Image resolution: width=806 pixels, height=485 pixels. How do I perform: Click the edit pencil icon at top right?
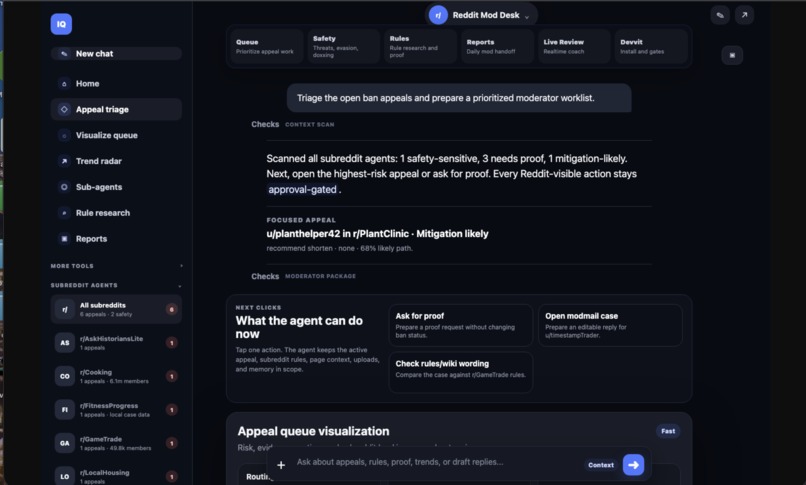pos(720,15)
